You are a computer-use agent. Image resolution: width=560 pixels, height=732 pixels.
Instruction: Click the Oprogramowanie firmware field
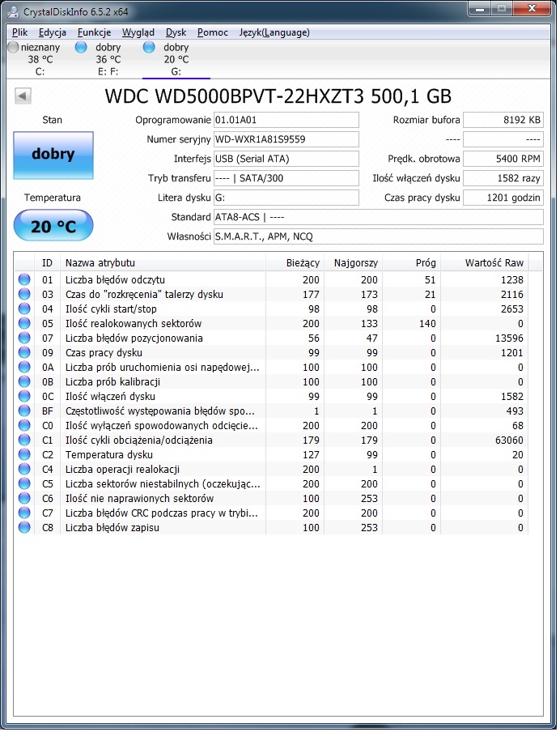coord(286,120)
